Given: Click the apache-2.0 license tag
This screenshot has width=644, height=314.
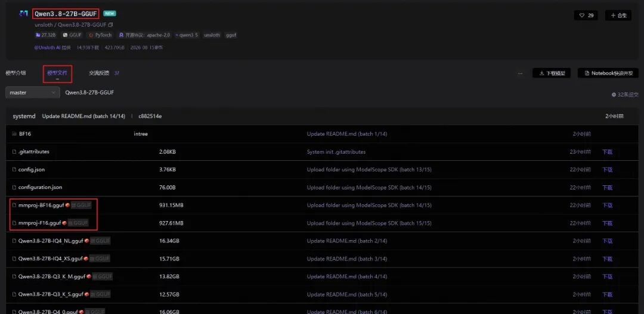Looking at the screenshot, I should pyautogui.click(x=144, y=35).
